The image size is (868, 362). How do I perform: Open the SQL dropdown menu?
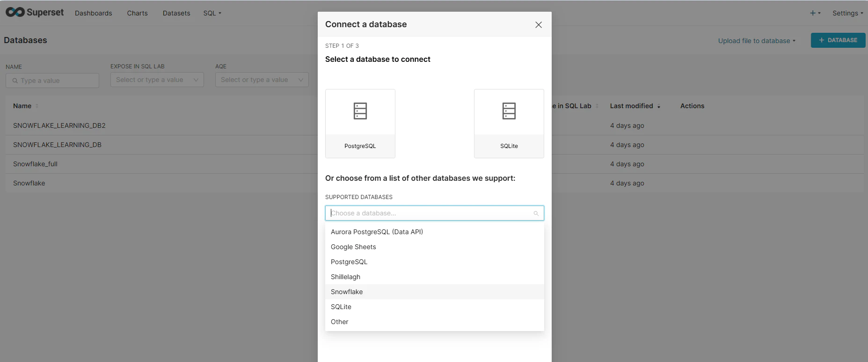212,13
